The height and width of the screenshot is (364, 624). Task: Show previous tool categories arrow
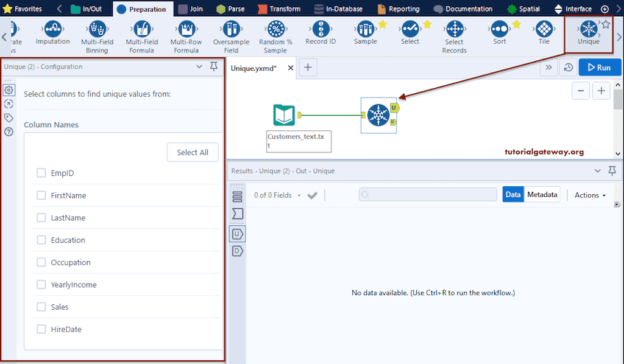click(x=59, y=9)
